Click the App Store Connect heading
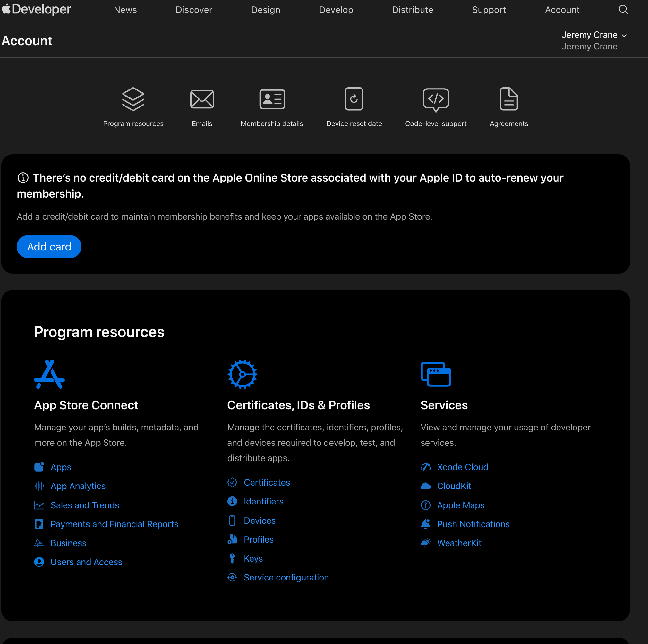 coord(86,405)
